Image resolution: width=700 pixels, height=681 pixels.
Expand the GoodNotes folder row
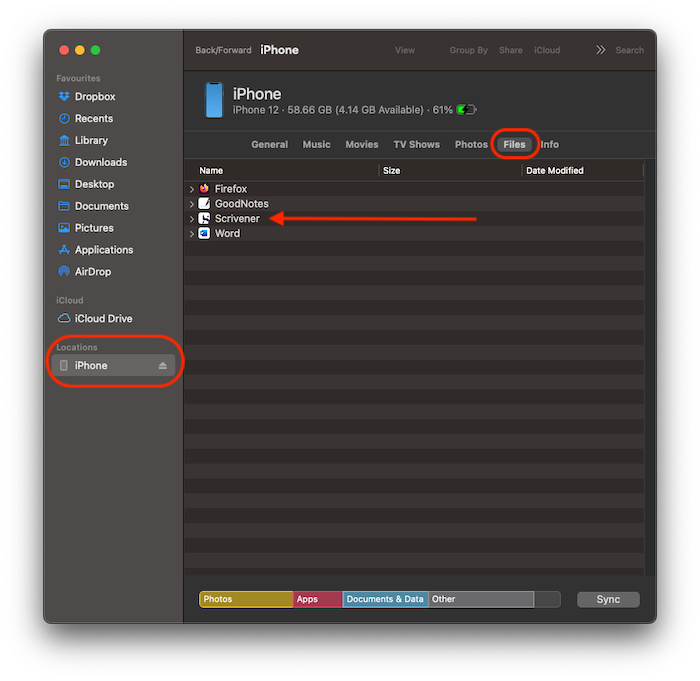(x=192, y=204)
